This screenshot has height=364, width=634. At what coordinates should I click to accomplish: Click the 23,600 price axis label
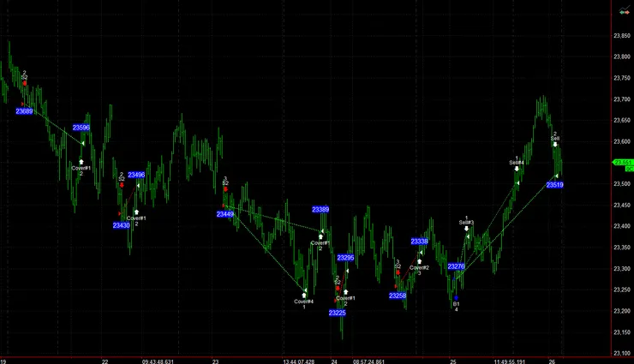[622, 141]
